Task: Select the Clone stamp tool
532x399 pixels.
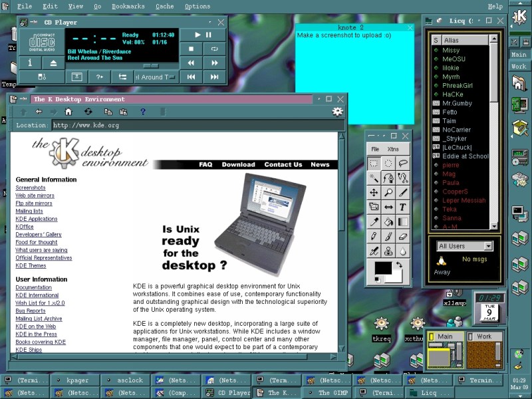Action: point(388,251)
